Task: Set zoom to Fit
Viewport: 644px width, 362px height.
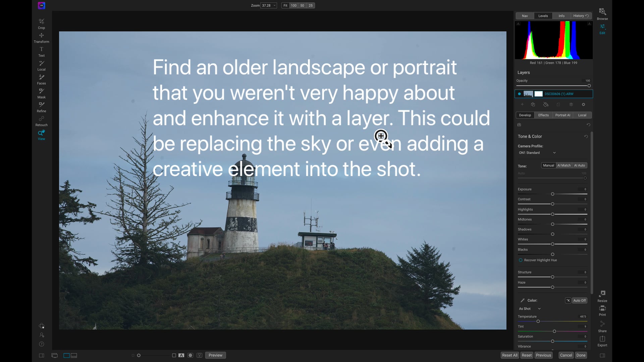Action: (285, 5)
